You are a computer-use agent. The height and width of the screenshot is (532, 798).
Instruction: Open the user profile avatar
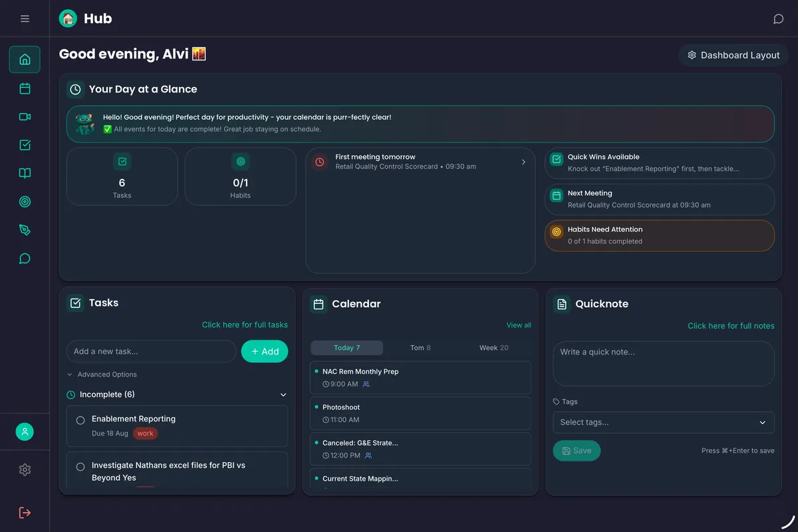[25, 432]
